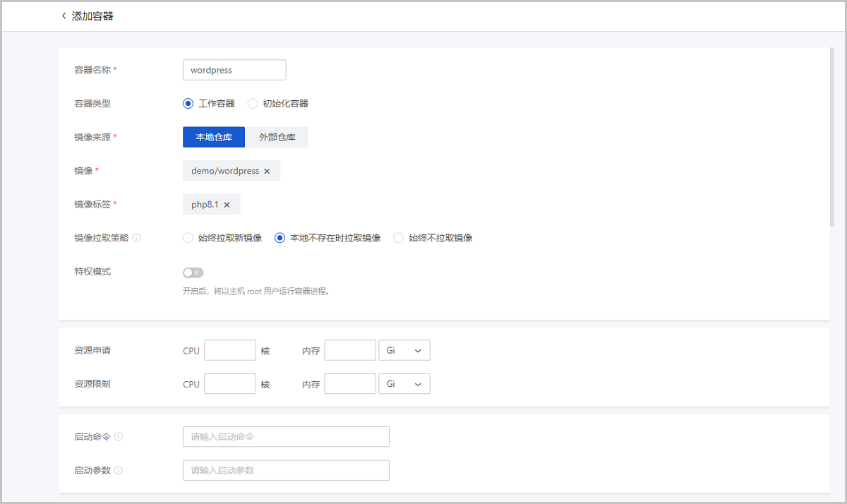847x504 pixels.
Task: Click the info icon next to 镜像拉取策略
Action: click(x=137, y=238)
